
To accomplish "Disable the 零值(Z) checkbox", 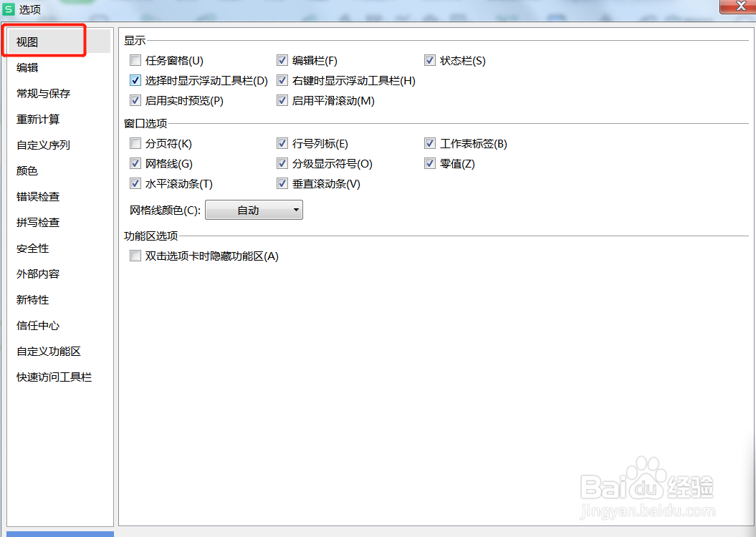I will click(430, 163).
